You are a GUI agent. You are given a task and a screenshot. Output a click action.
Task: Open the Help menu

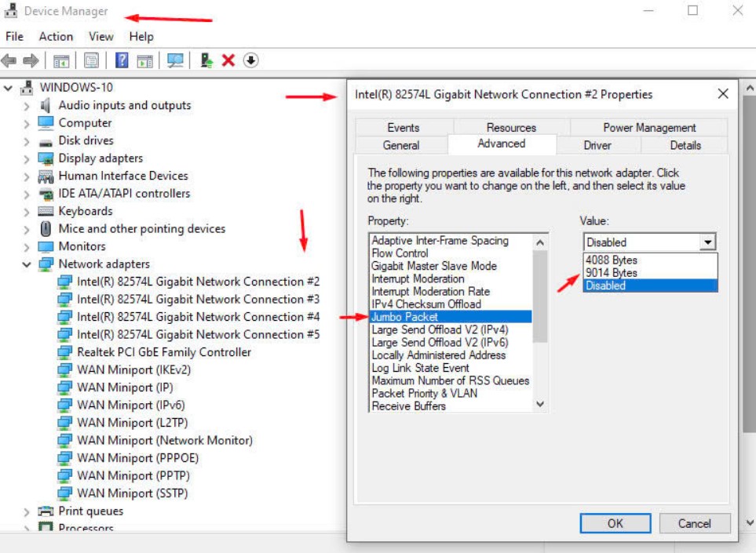coord(141,37)
